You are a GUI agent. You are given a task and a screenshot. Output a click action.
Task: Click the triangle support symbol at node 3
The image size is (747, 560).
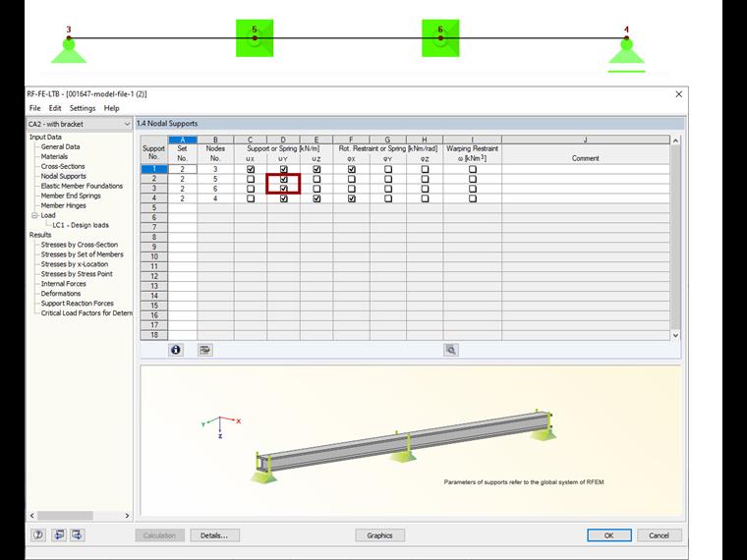pyautogui.click(x=69, y=51)
